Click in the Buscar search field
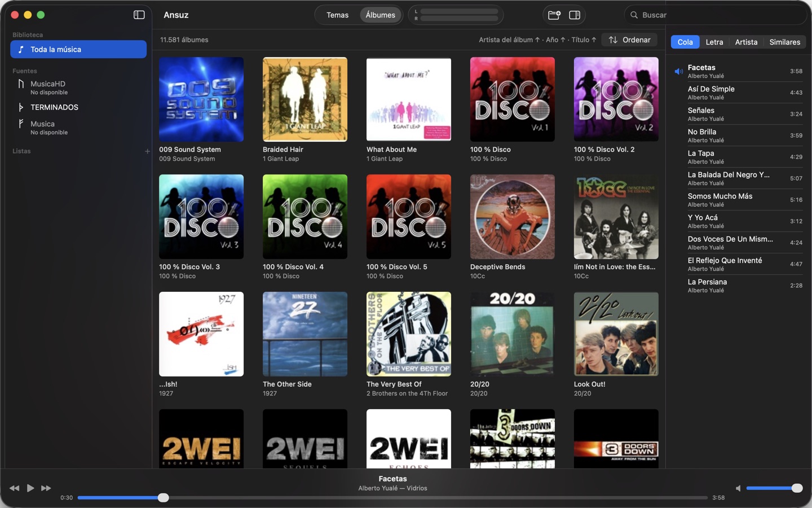 [716, 15]
